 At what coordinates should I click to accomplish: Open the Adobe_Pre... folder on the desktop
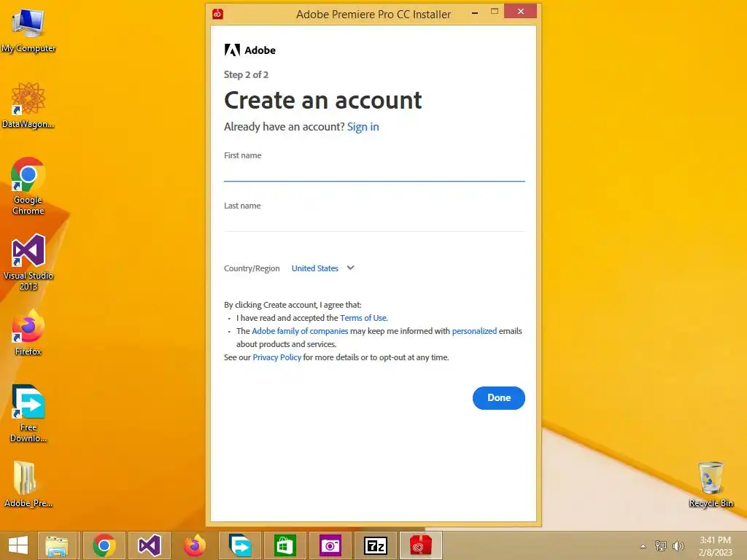pyautogui.click(x=28, y=484)
